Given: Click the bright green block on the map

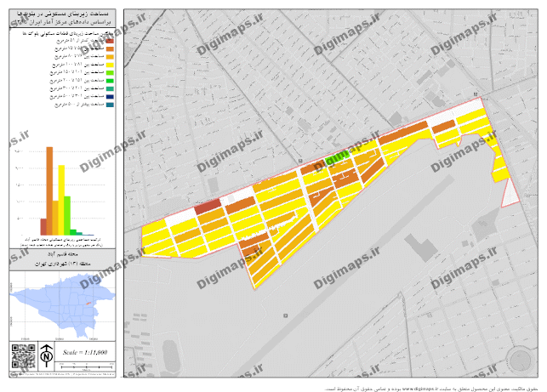Looking at the screenshot, I should [x=337, y=156].
